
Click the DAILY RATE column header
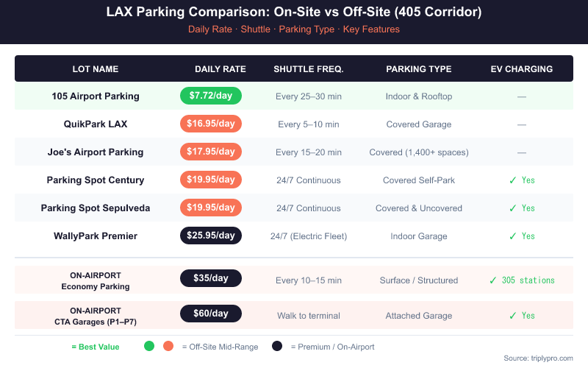tap(220, 69)
